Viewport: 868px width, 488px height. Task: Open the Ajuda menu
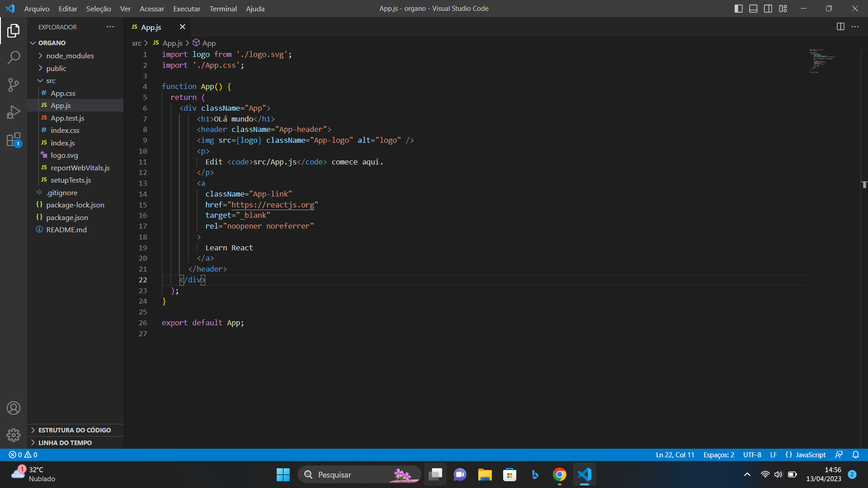pyautogui.click(x=255, y=9)
